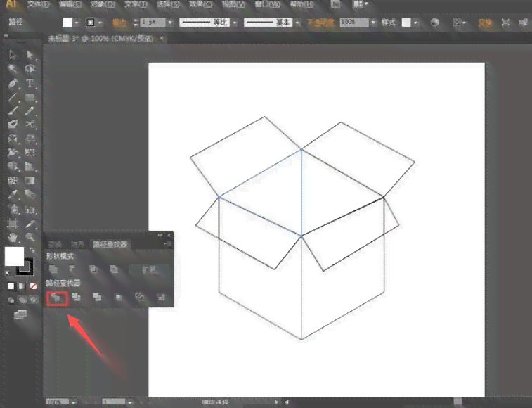Select the Type tool
Screen dimensions: 532x408
30,83
